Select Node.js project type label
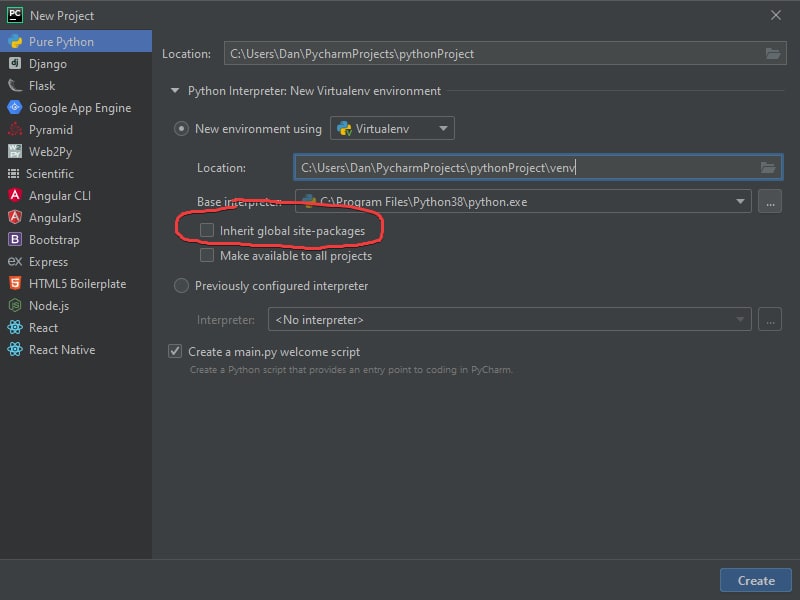Screen dimensions: 800x600 tap(49, 306)
